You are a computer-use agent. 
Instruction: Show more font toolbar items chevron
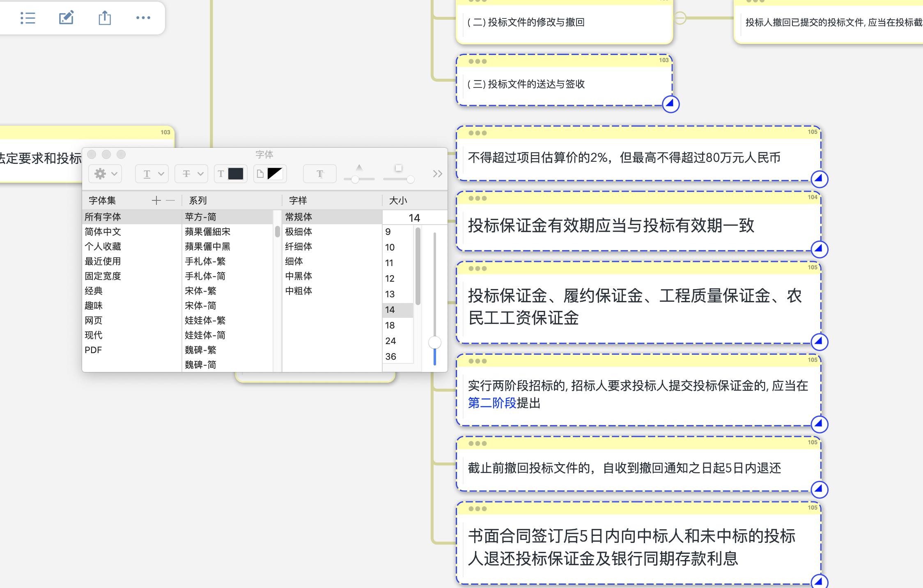pos(437,174)
